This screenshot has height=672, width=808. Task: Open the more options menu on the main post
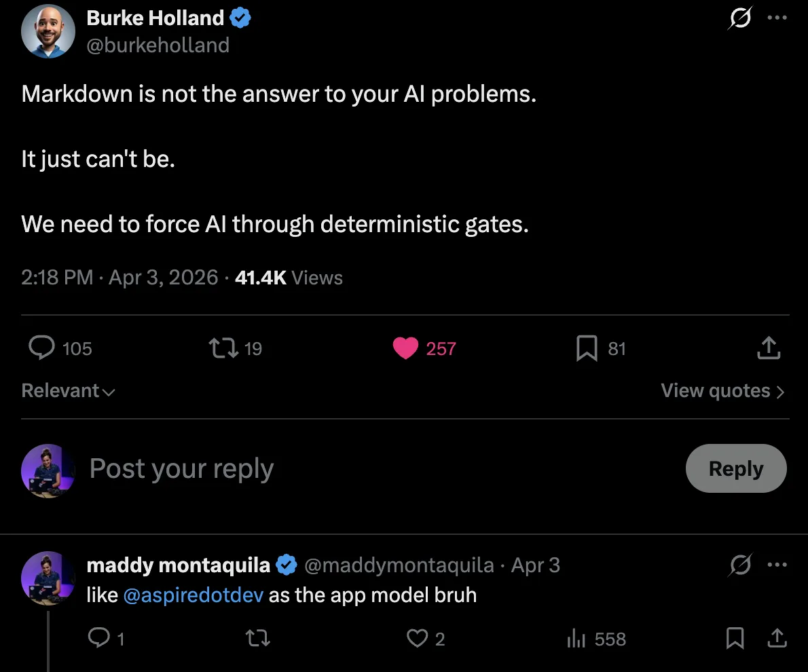click(777, 19)
